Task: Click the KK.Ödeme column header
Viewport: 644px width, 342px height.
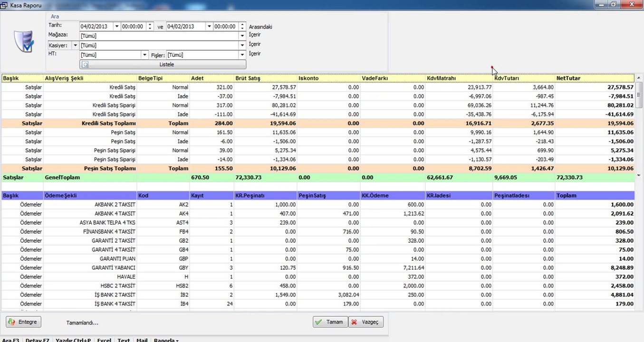Action: 393,195
